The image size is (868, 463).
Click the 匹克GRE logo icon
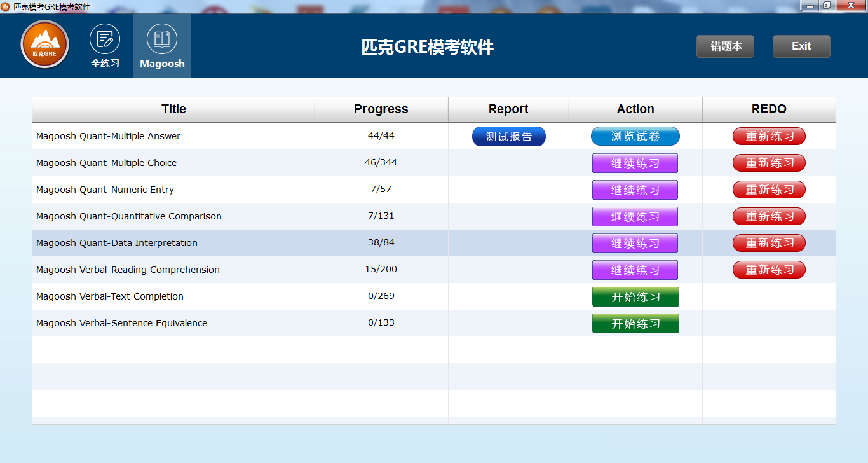coord(44,45)
